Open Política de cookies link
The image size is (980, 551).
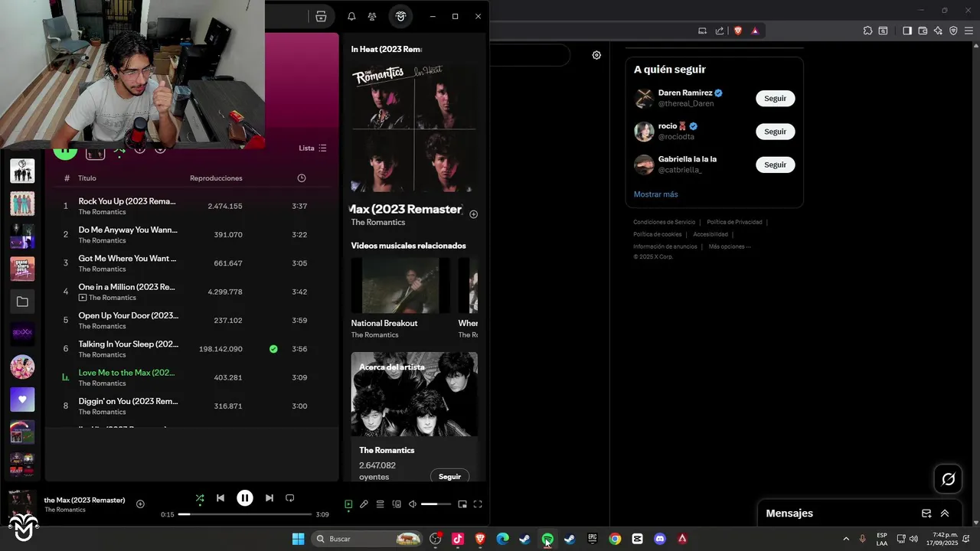[657, 234]
